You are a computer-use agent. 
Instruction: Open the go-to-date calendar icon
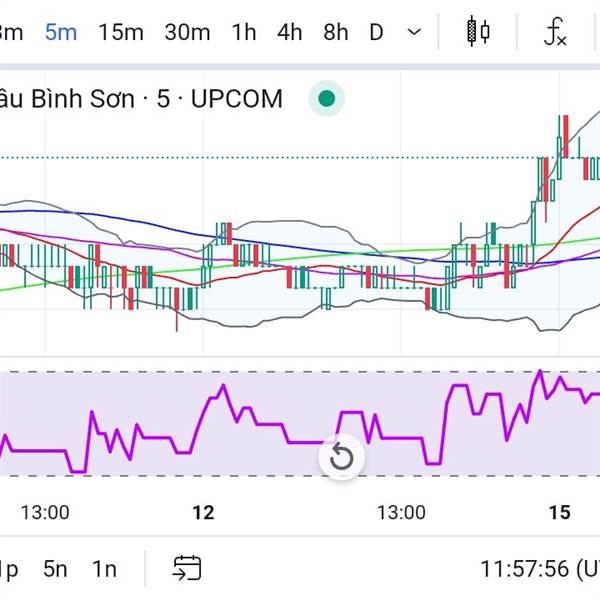click(186, 569)
